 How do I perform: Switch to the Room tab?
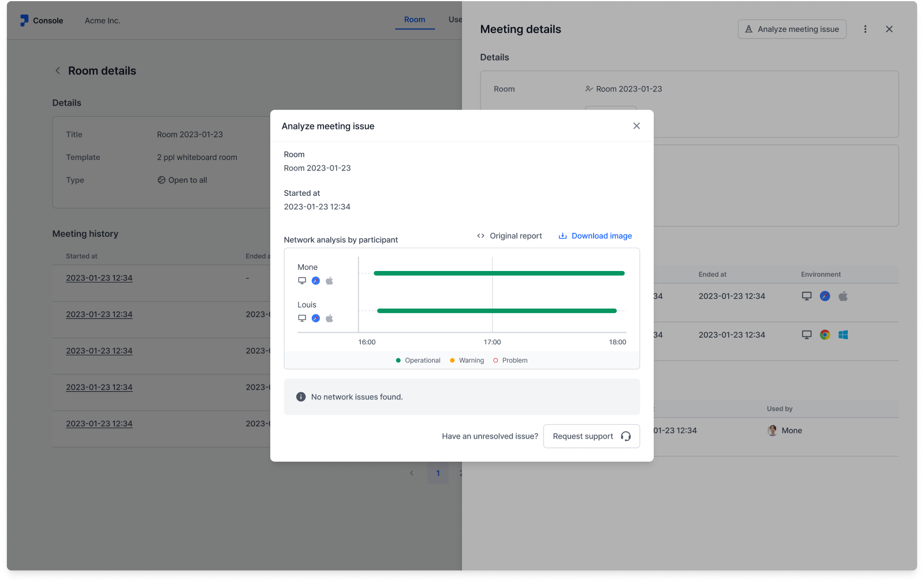415,20
